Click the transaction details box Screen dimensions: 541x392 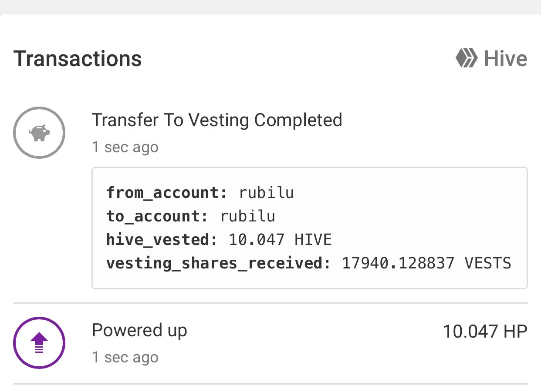coord(310,228)
